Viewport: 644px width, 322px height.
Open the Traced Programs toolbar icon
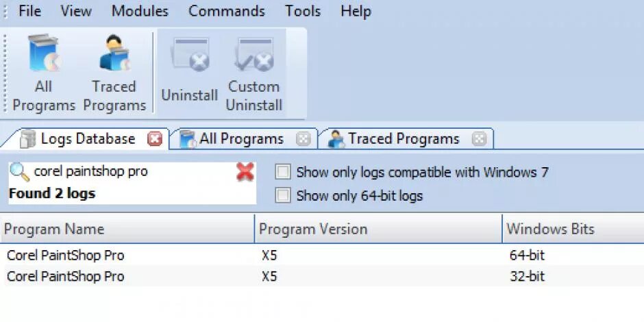[x=114, y=73]
